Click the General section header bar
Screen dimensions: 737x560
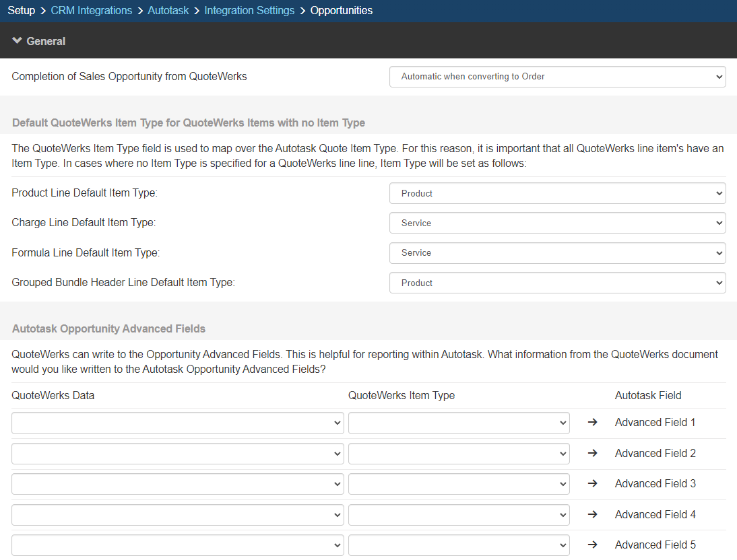(368, 41)
